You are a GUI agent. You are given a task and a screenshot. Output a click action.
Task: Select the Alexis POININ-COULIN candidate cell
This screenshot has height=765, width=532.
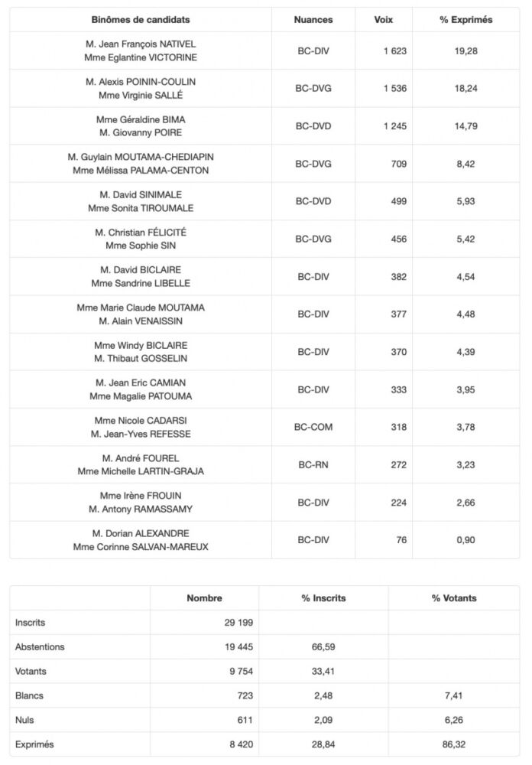click(x=141, y=89)
